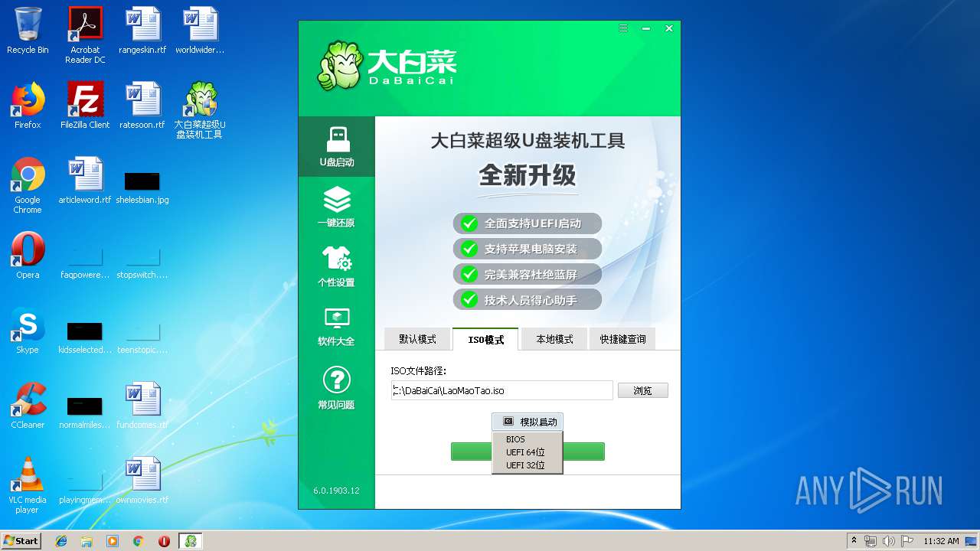
Task: Click the ISO file path field
Action: coord(501,390)
